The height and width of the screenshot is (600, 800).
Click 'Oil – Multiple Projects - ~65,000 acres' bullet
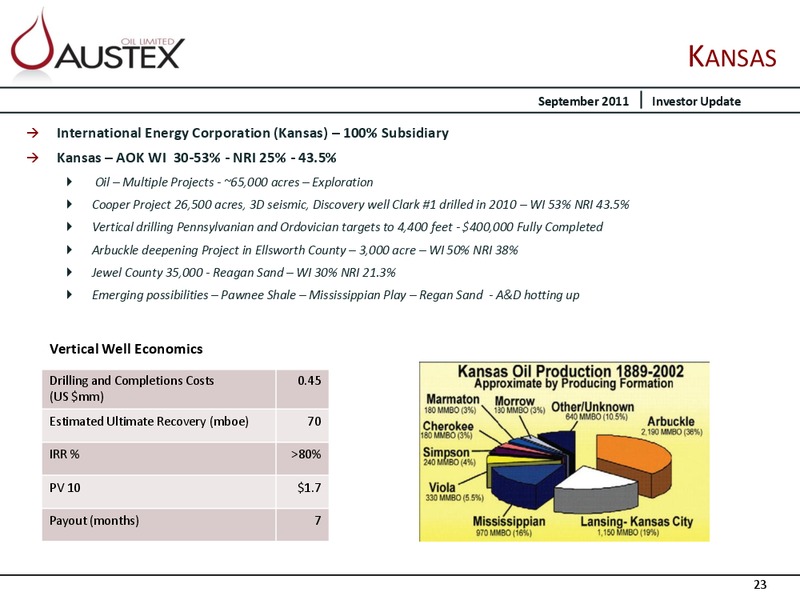[x=234, y=182]
